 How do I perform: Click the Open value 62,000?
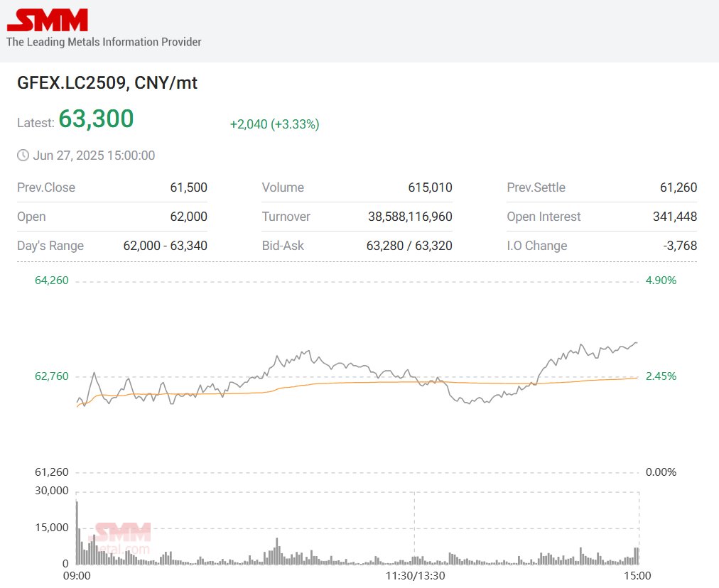click(x=188, y=217)
